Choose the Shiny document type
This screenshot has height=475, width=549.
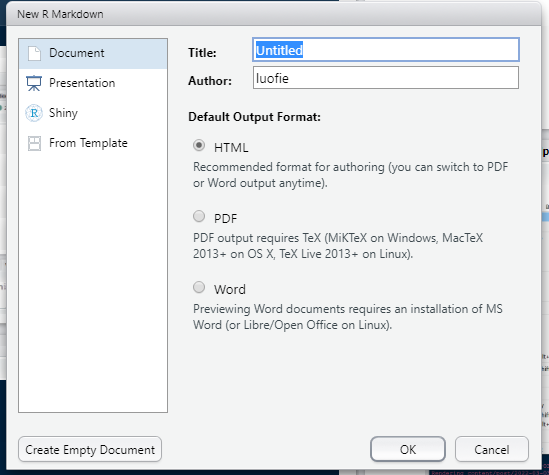tap(93, 113)
